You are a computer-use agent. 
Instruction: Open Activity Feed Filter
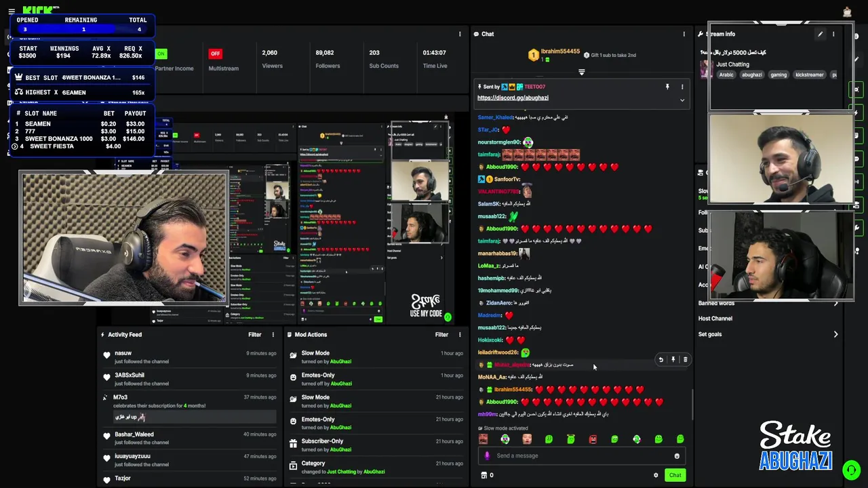[254, 334]
